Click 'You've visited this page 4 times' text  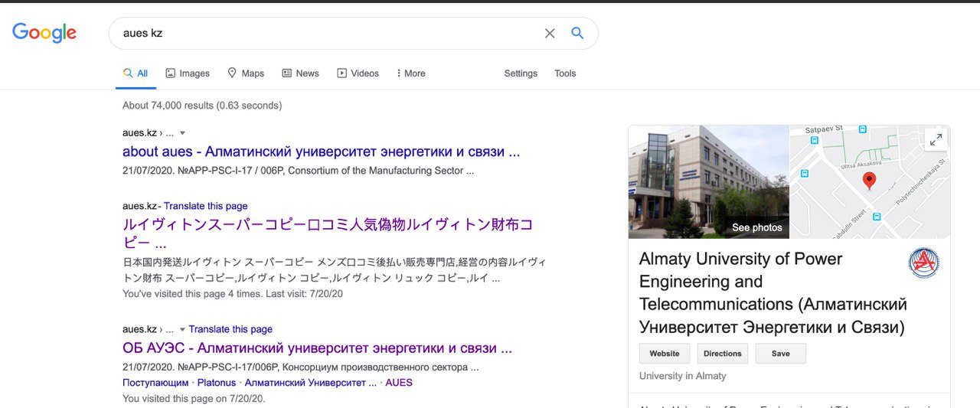pos(233,294)
